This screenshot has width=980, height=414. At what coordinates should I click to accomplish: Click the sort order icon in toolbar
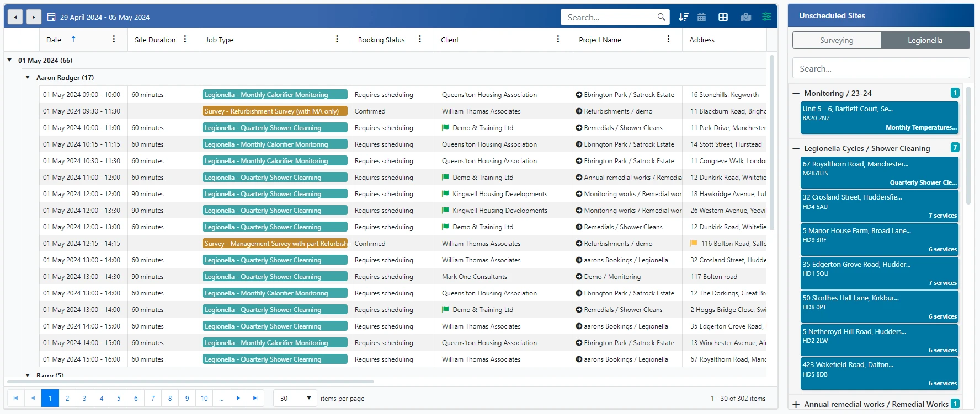coord(683,17)
